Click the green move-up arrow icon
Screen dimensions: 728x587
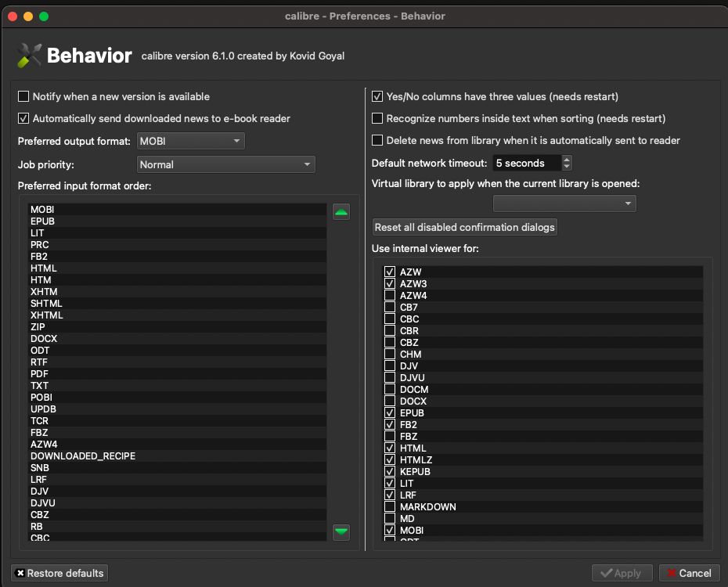pyautogui.click(x=341, y=211)
